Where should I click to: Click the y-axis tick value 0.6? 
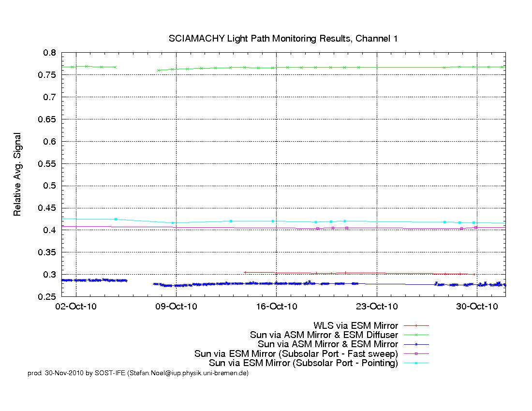(49, 141)
